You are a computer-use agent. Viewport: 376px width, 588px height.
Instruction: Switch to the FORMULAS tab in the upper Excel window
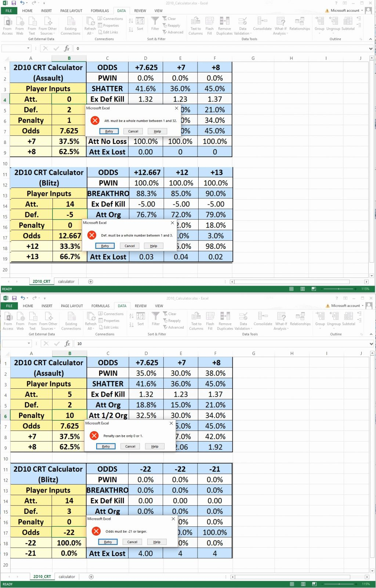100,11
